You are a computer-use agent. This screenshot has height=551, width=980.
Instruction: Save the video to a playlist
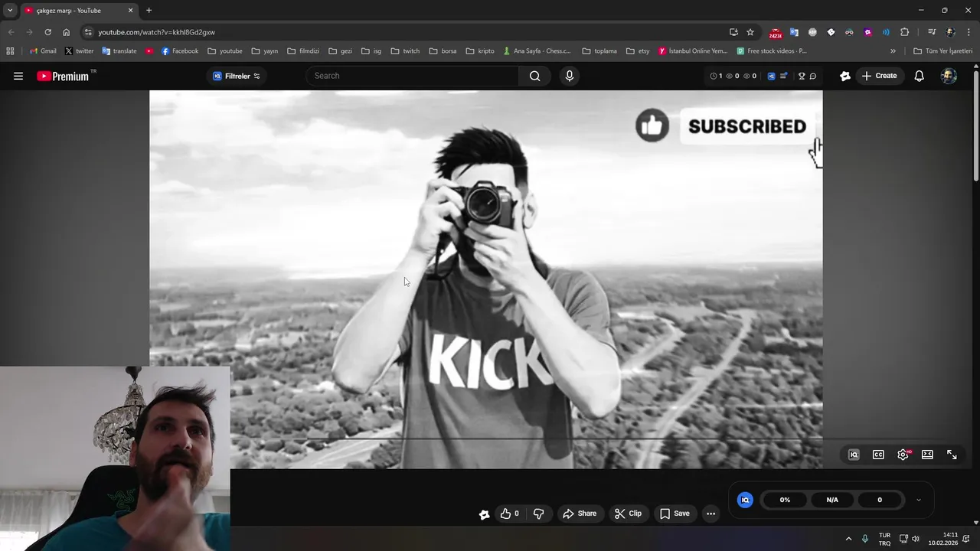point(675,514)
